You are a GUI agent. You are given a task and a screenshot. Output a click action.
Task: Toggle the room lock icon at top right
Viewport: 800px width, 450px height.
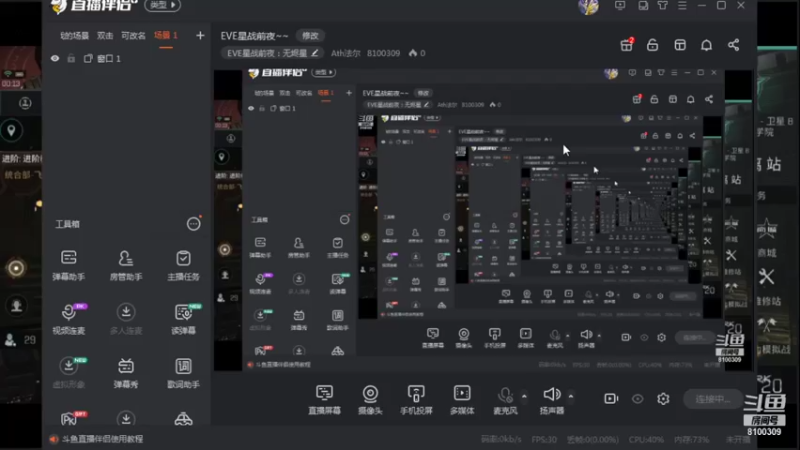(653, 45)
